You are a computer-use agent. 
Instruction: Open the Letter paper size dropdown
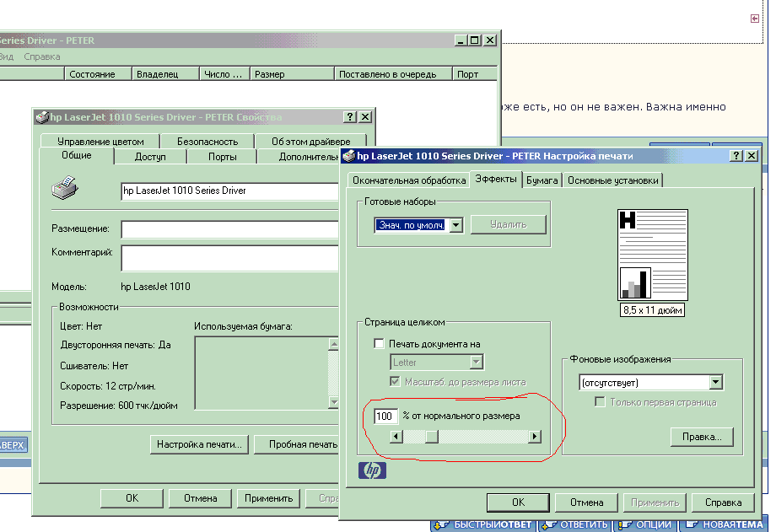pyautogui.click(x=476, y=363)
